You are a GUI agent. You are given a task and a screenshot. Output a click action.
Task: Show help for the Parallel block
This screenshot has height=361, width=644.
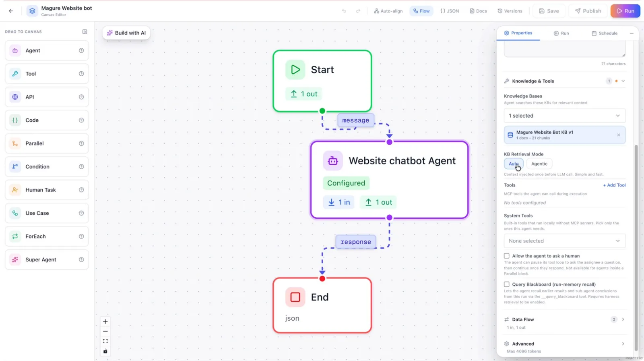[x=81, y=143]
